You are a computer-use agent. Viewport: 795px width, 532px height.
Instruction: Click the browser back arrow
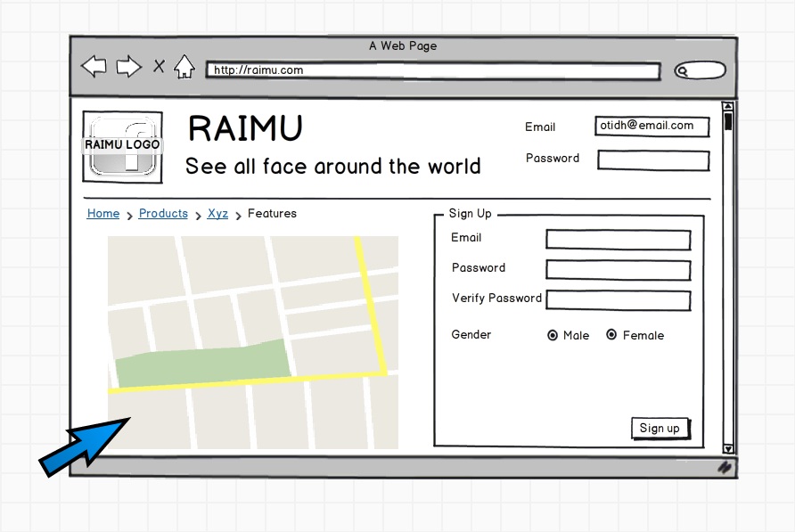tap(94, 66)
